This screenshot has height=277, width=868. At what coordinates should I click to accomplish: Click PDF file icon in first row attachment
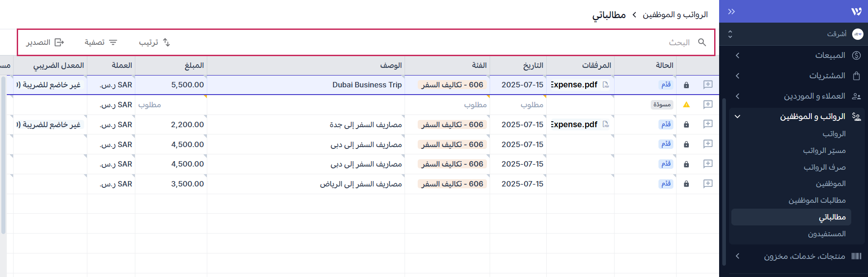606,85
